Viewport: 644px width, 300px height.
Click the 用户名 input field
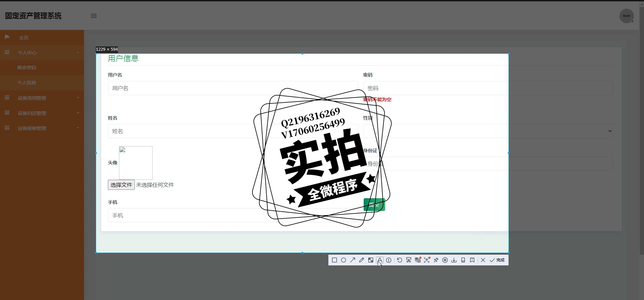[233, 88]
